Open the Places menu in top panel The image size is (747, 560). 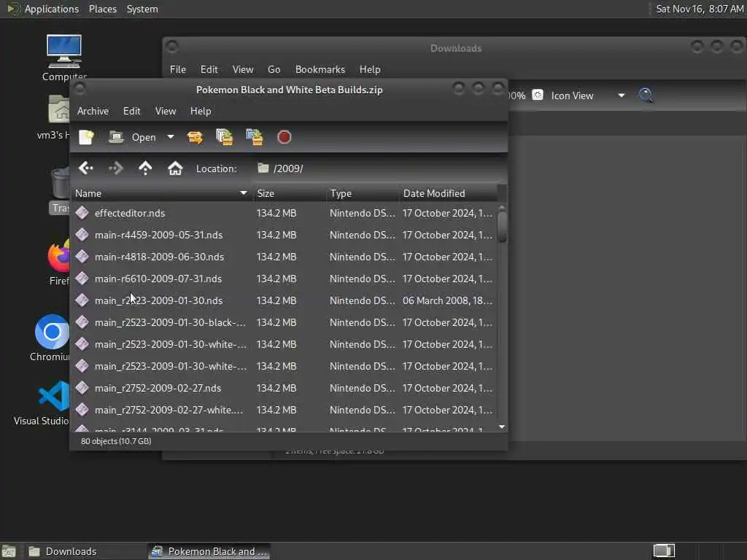(102, 9)
